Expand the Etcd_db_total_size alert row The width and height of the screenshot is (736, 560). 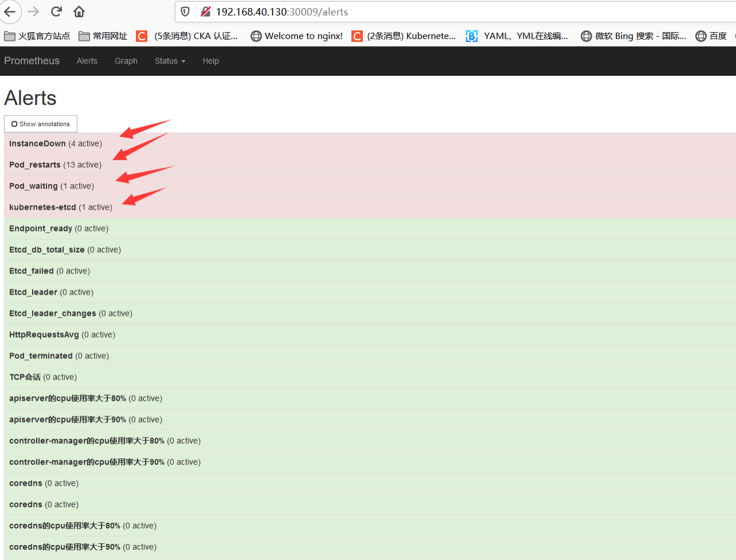pos(370,249)
